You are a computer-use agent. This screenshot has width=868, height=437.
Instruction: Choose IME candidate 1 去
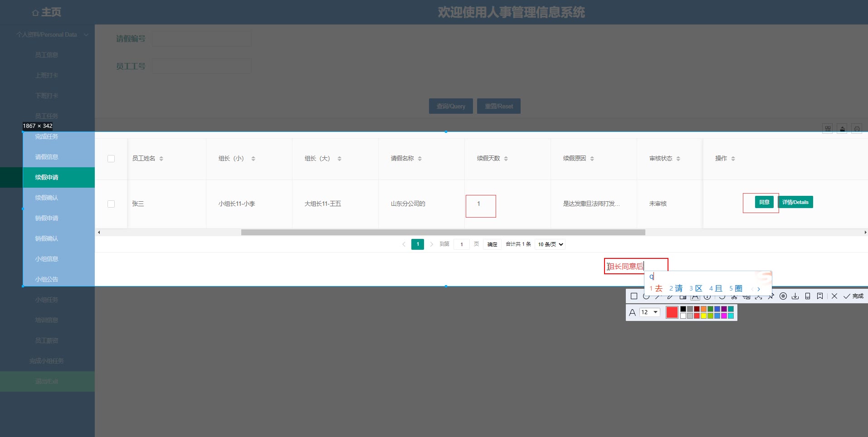pyautogui.click(x=656, y=289)
